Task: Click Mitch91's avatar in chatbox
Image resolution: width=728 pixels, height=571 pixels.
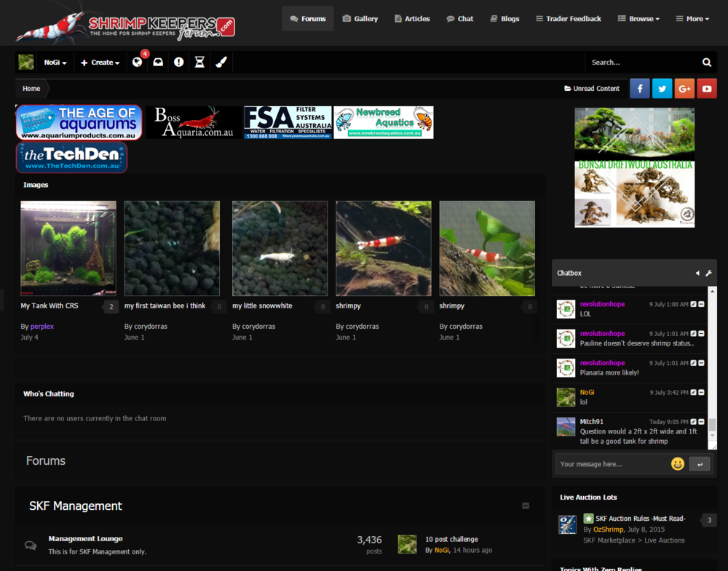Action: coord(566,427)
